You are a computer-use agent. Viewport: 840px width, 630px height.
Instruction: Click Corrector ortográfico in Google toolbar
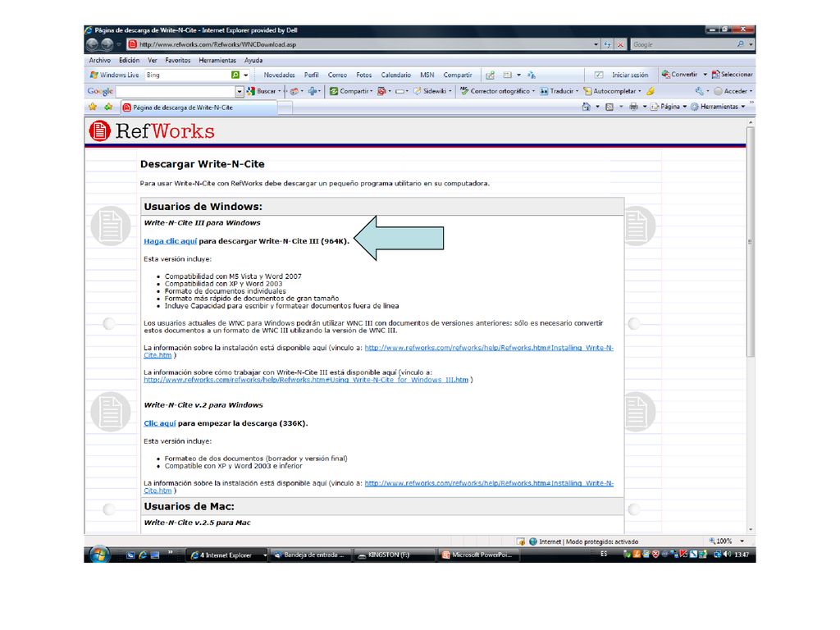(497, 91)
